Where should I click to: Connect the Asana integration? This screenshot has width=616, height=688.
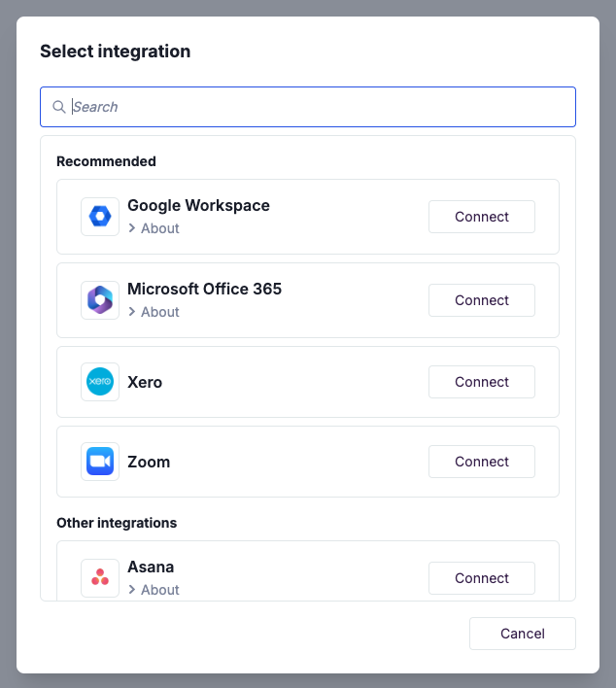click(482, 578)
